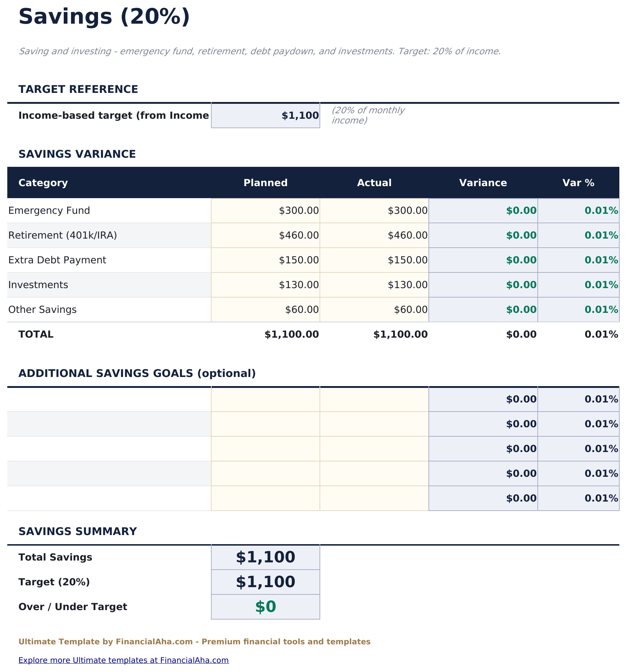Image resolution: width=627 pixels, height=672 pixels.
Task: Click the TOTAL row variance value
Action: (520, 334)
